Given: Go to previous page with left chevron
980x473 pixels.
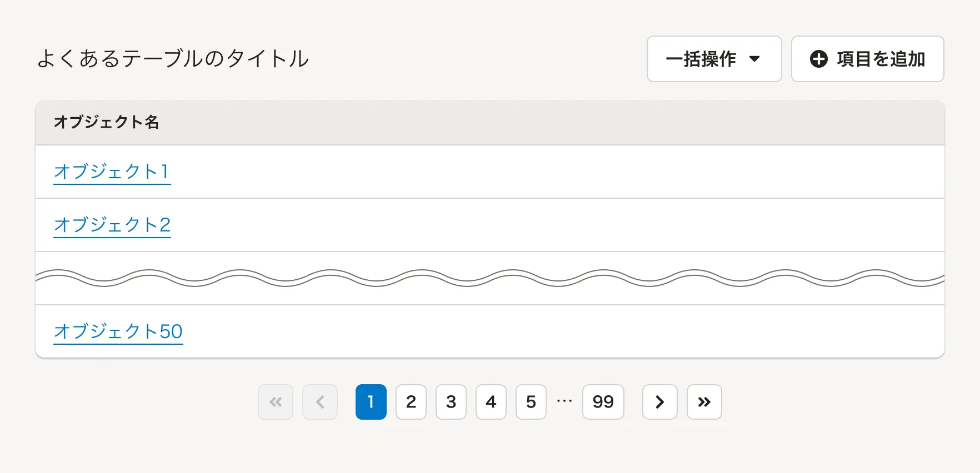Looking at the screenshot, I should 320,402.
